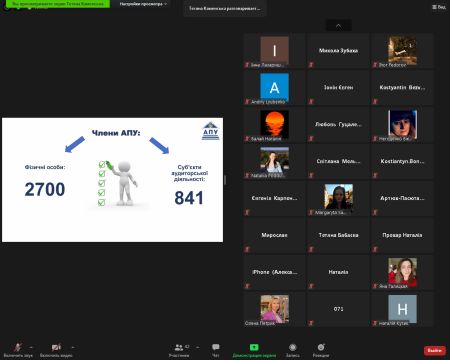450x360 pixels.
Task: Open the View layout menu top right
Action: [x=439, y=7]
